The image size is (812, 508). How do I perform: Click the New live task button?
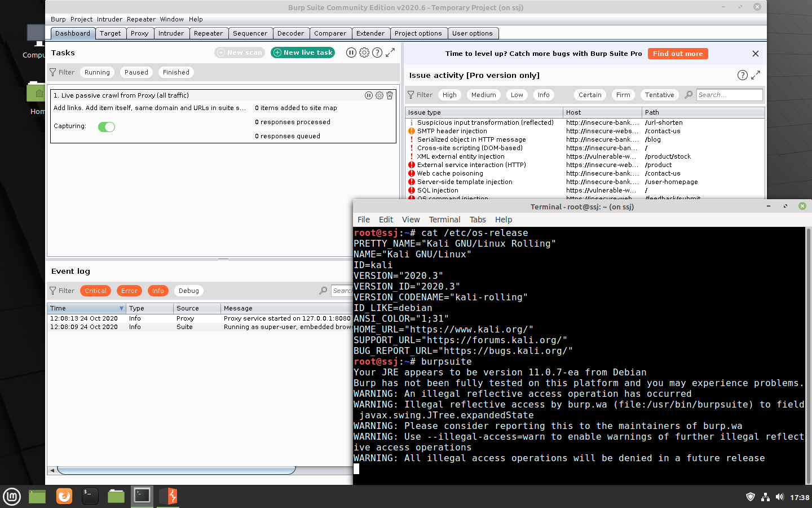[x=302, y=52]
